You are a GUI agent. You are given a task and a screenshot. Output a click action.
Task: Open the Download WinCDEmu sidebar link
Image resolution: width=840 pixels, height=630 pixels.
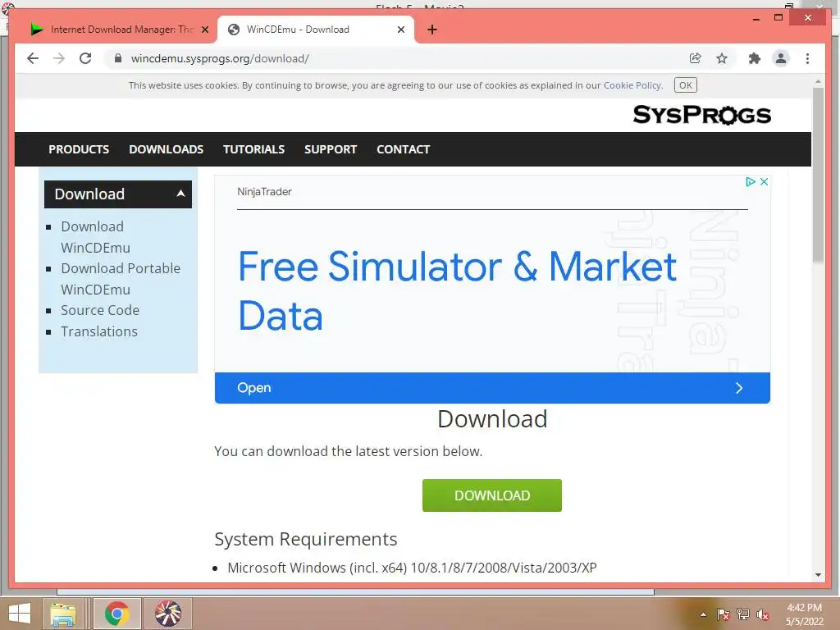tap(95, 237)
